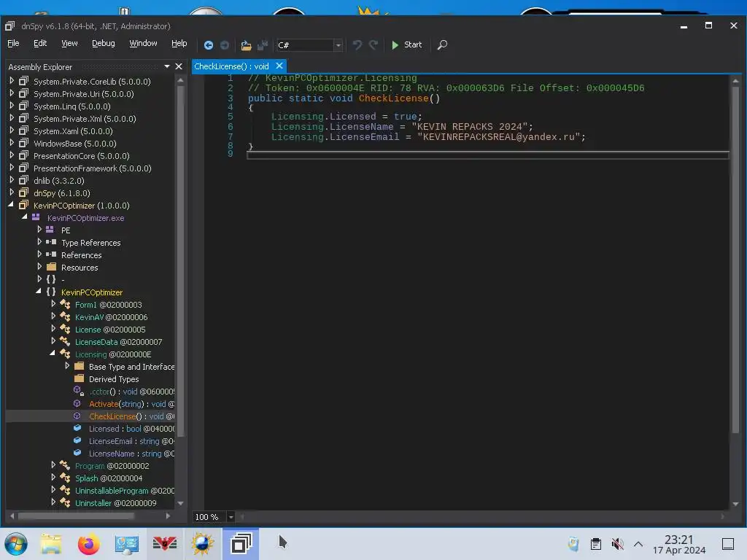This screenshot has height=560, width=747.
Task: Open the Help menu
Action: click(179, 43)
